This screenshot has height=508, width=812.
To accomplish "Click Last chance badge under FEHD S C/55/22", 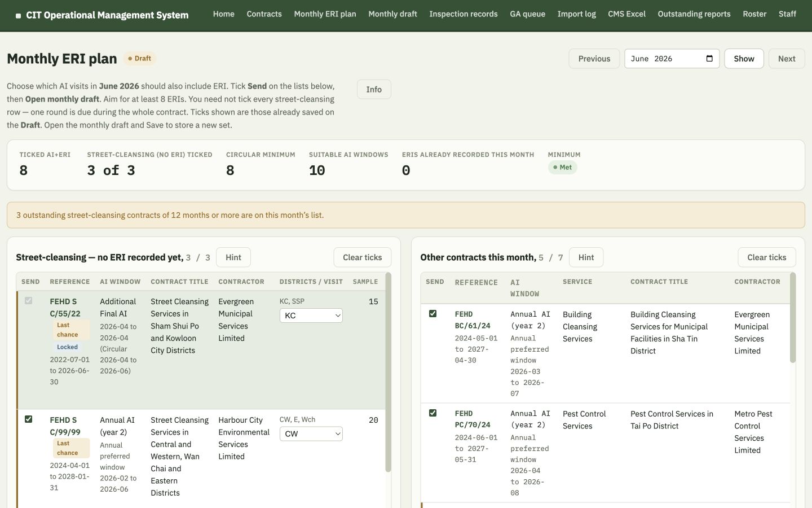I will (x=71, y=330).
